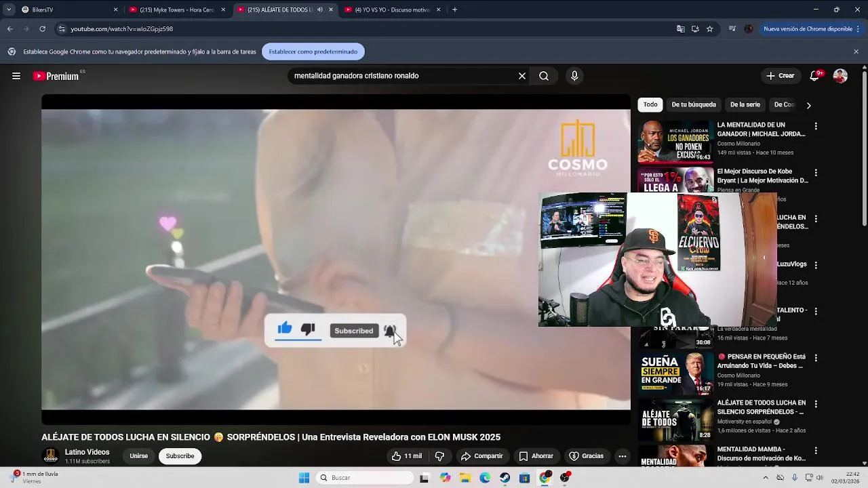Image resolution: width=868 pixels, height=488 pixels.
Task: Select De la serie chip
Action: pos(745,104)
